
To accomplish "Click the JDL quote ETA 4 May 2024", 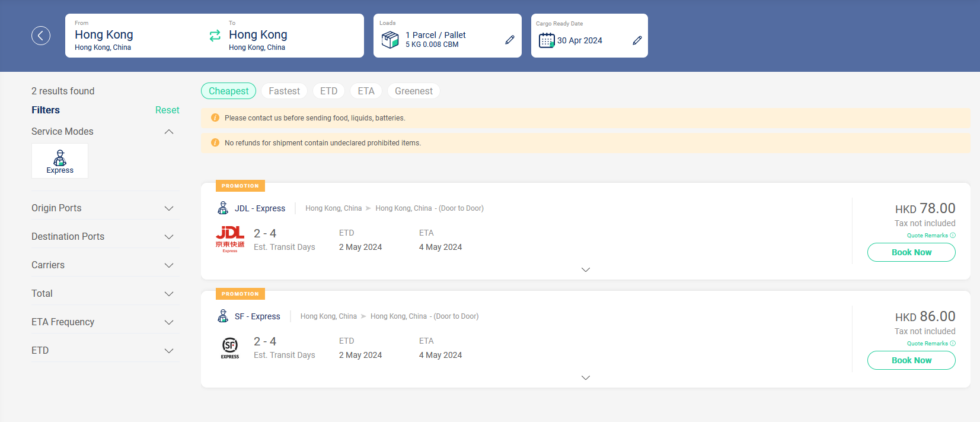I will click(440, 247).
